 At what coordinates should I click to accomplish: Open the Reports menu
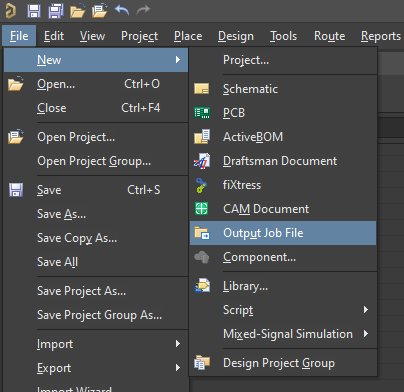[381, 36]
